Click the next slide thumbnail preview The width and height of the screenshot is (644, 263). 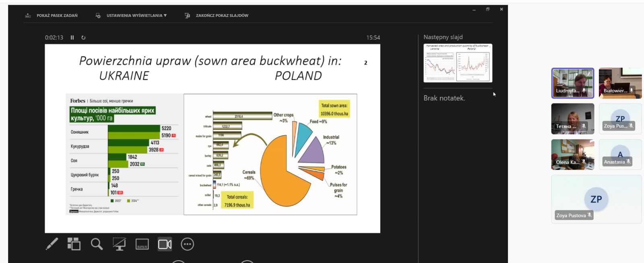click(458, 63)
